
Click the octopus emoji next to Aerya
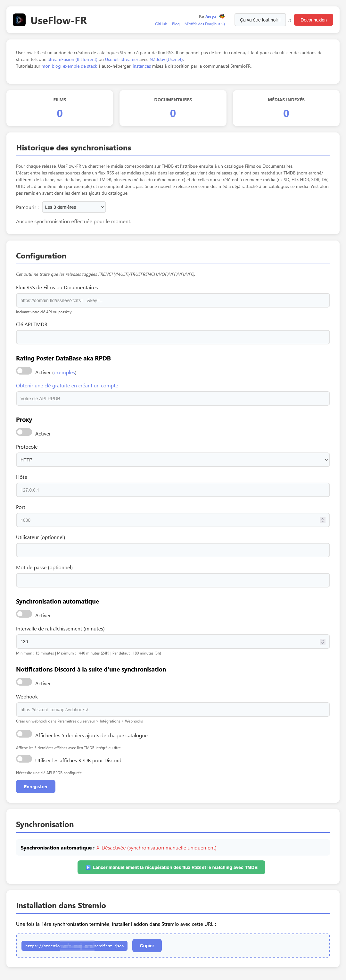pyautogui.click(x=222, y=16)
